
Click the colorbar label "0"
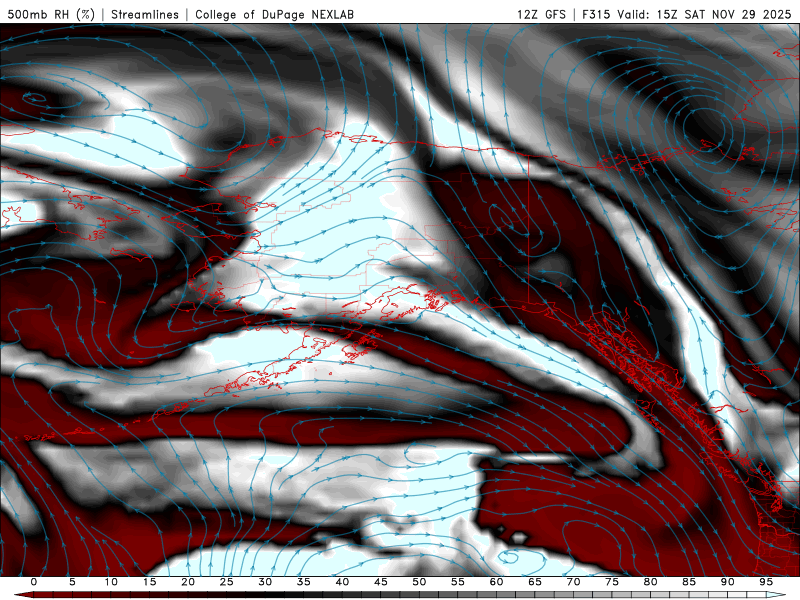34,582
